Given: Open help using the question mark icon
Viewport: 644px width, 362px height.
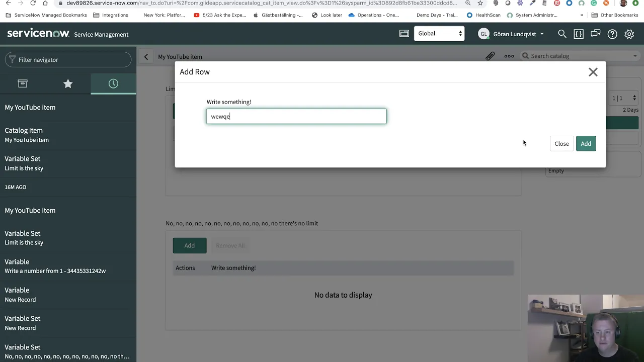Looking at the screenshot, I should tap(612, 34).
